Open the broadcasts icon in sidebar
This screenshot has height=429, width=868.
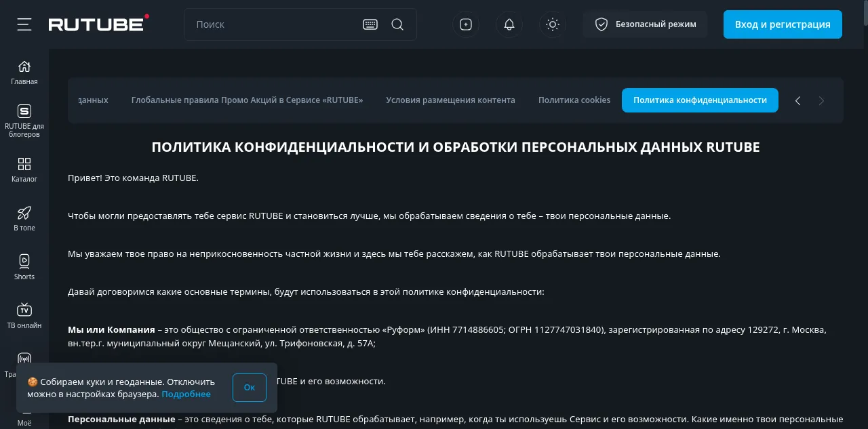[24, 359]
